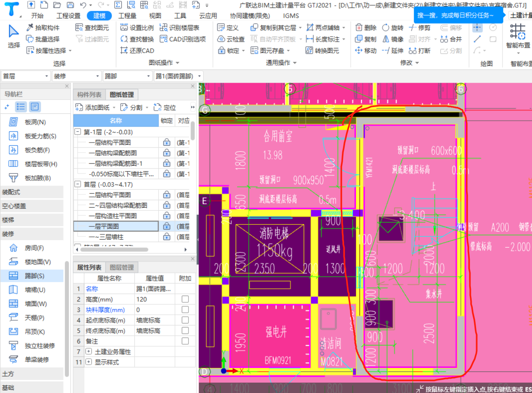Click CAD识别选项 tool
This screenshot has width=532, height=393.
click(183, 39)
